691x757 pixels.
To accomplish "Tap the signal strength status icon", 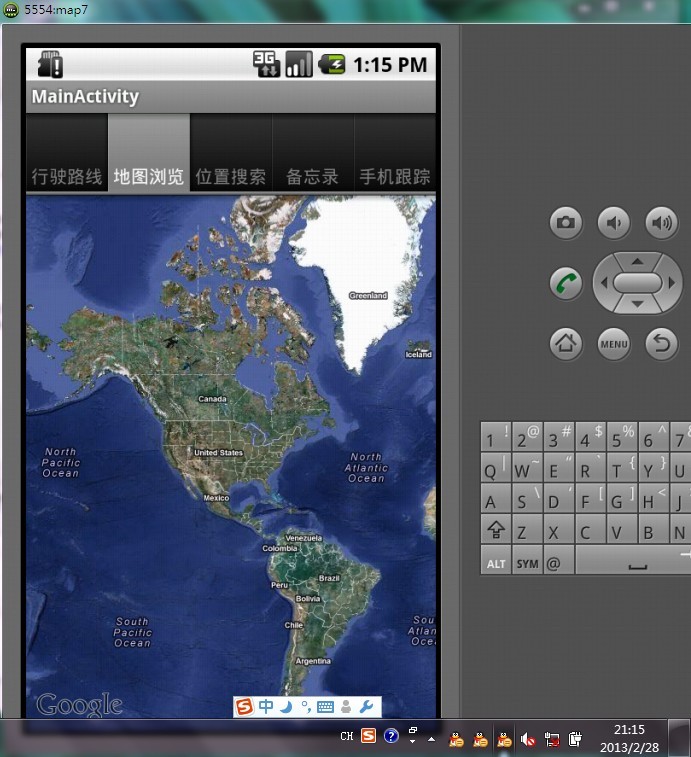I will pos(298,64).
